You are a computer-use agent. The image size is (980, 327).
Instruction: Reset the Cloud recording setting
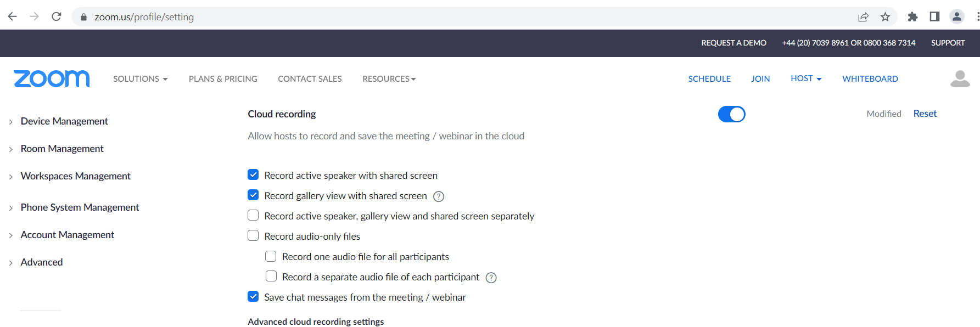[x=925, y=114]
